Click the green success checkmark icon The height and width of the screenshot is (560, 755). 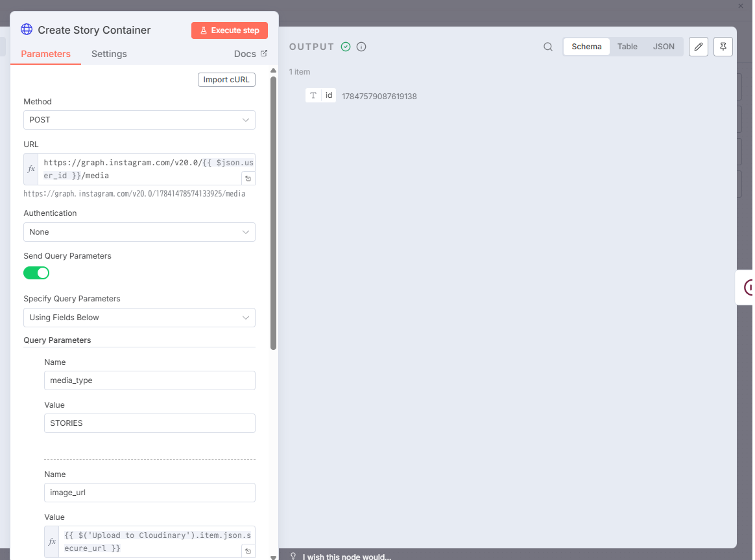pos(346,47)
